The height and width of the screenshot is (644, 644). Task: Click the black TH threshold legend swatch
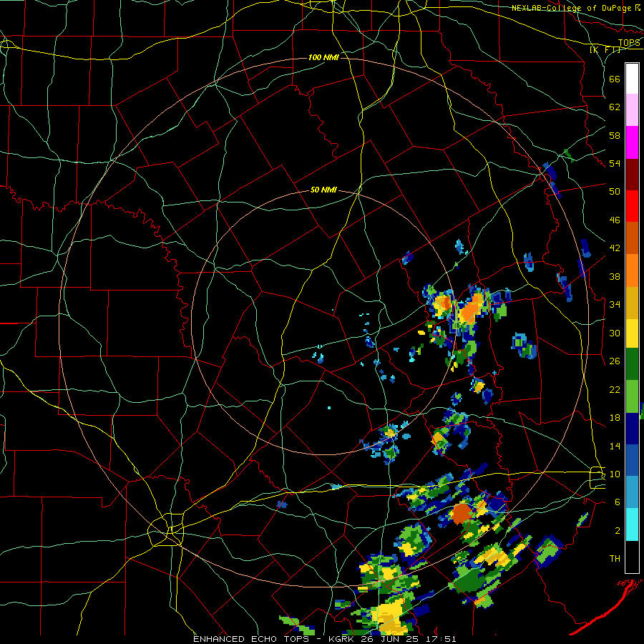[x=632, y=557]
